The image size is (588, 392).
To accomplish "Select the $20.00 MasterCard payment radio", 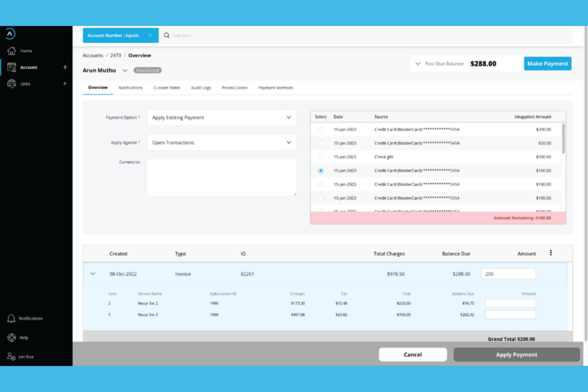I will [x=321, y=143].
